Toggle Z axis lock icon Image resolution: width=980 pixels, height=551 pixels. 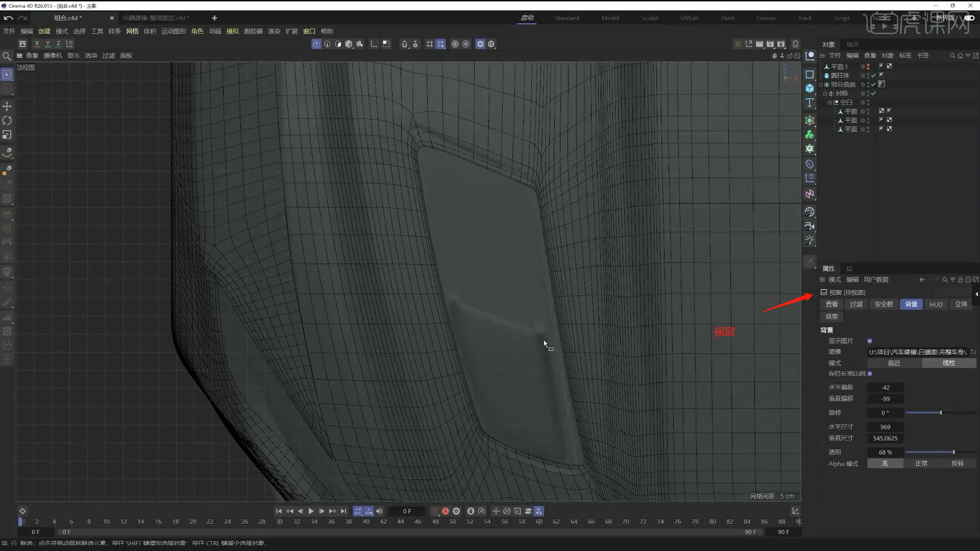pyautogui.click(x=58, y=44)
